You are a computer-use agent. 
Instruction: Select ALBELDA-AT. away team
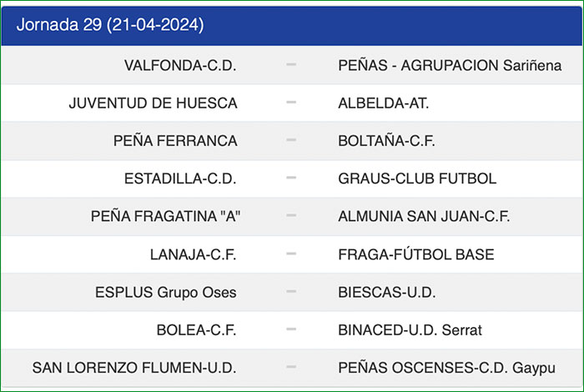pyautogui.click(x=384, y=103)
